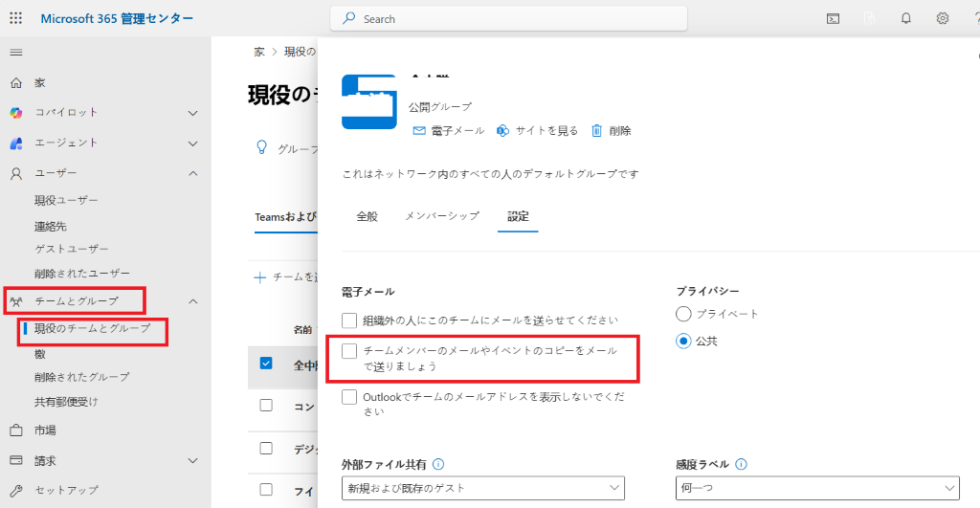This screenshot has width=980, height=508.
Task: Check Outlookでチームのメールアドレスを表示しない option
Action: click(x=349, y=397)
